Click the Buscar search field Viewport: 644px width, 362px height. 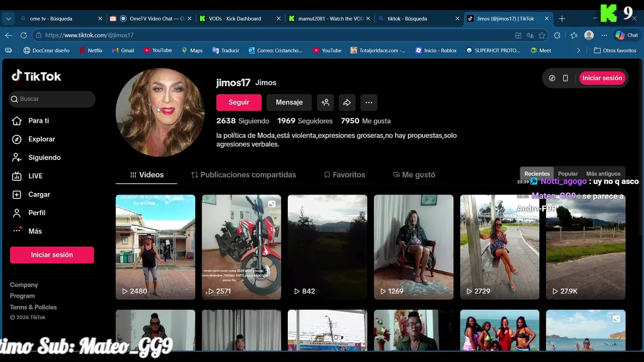[52, 99]
